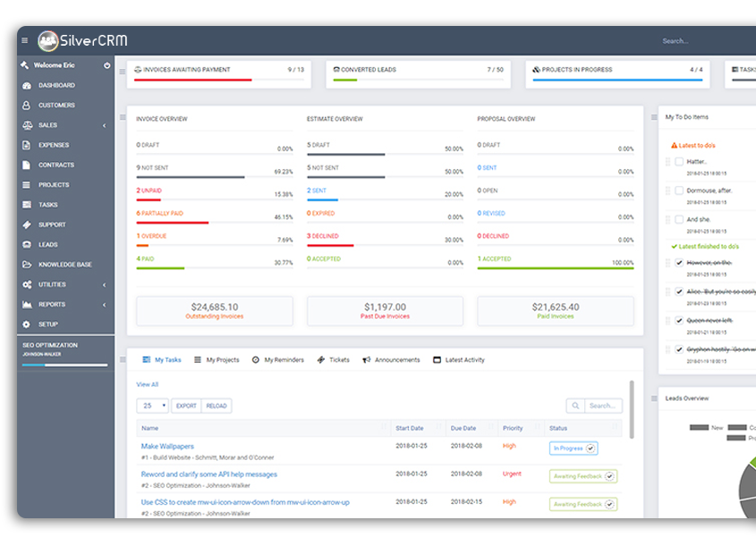
Task: Open the Support section
Action: click(54, 224)
